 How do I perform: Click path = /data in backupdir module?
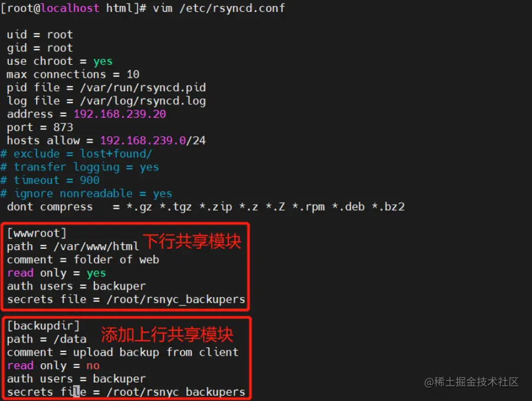[x=47, y=339]
